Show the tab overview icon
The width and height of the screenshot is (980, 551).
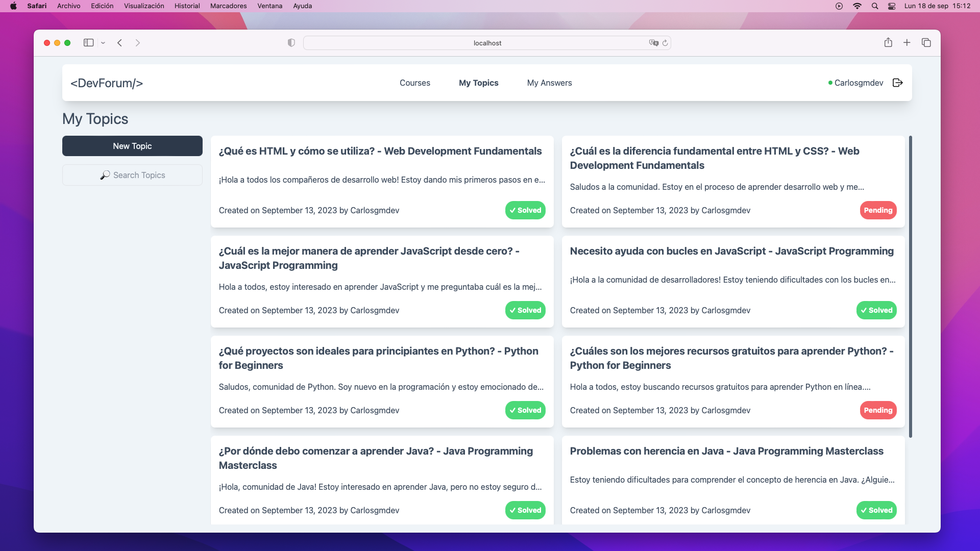[926, 43]
